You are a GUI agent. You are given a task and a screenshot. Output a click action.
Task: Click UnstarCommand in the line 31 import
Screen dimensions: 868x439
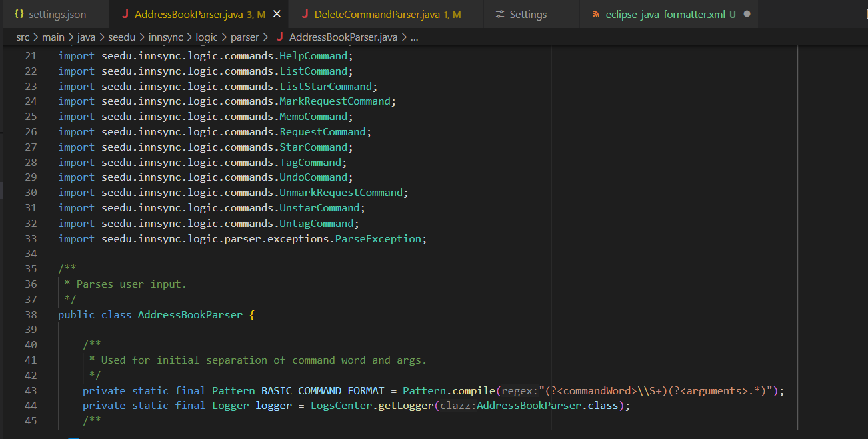coord(320,208)
